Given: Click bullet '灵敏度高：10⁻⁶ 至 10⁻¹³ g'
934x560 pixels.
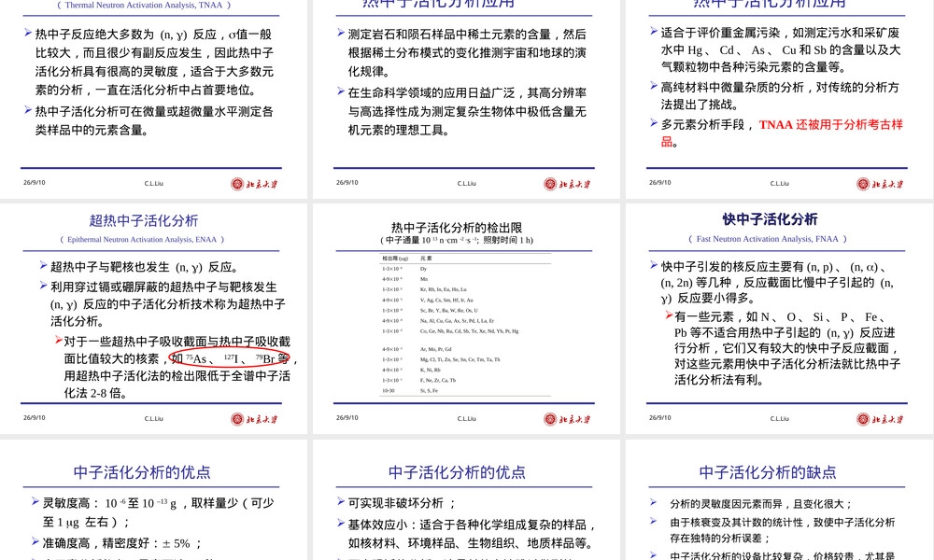Looking at the screenshot, I should coord(159,512).
